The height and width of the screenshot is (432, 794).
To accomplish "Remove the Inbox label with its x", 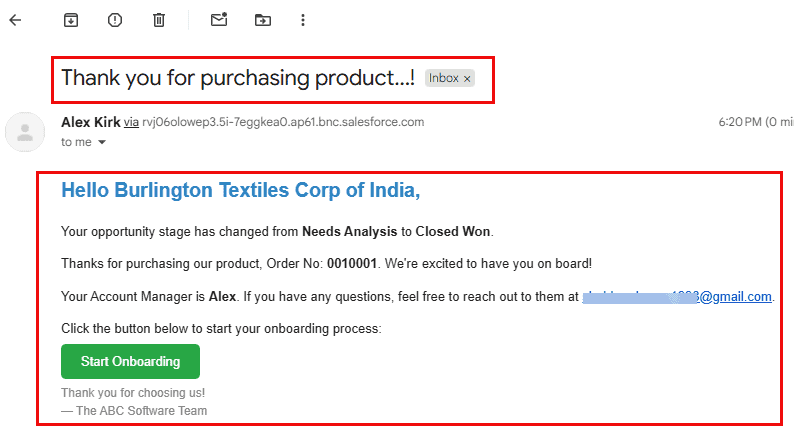I will click(x=467, y=78).
